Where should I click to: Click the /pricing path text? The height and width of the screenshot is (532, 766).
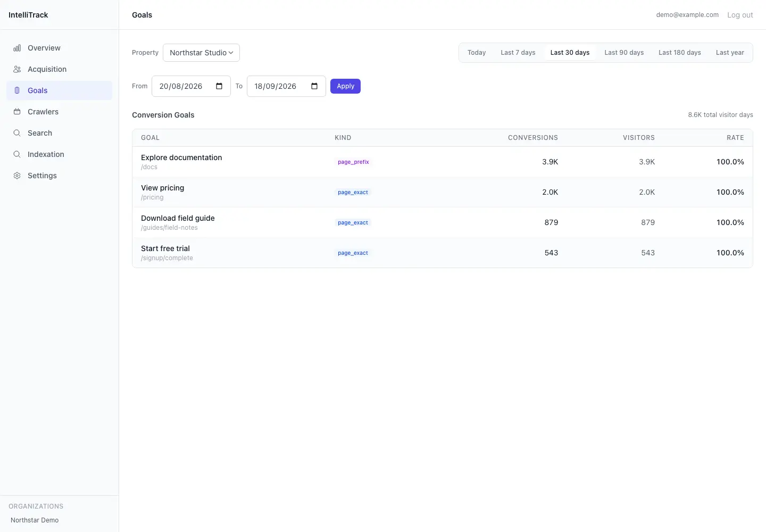point(152,197)
